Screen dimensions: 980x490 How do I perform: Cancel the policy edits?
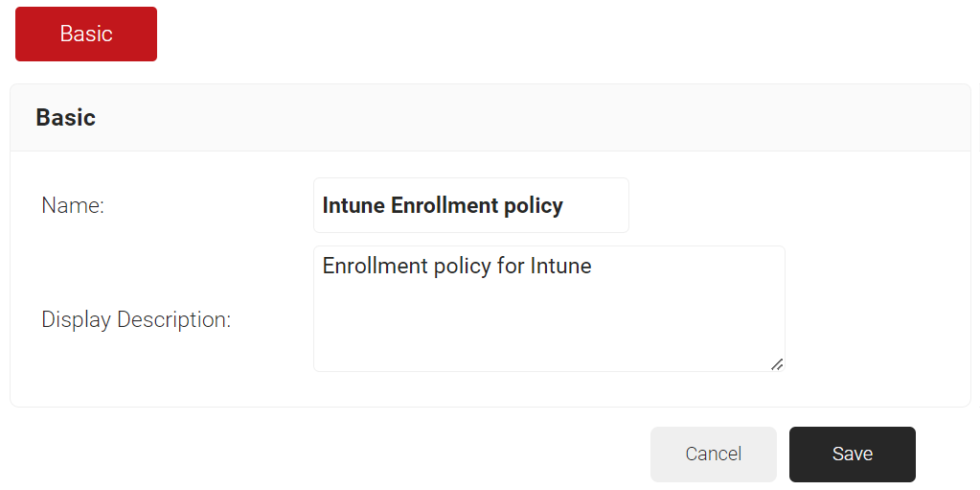point(713,455)
